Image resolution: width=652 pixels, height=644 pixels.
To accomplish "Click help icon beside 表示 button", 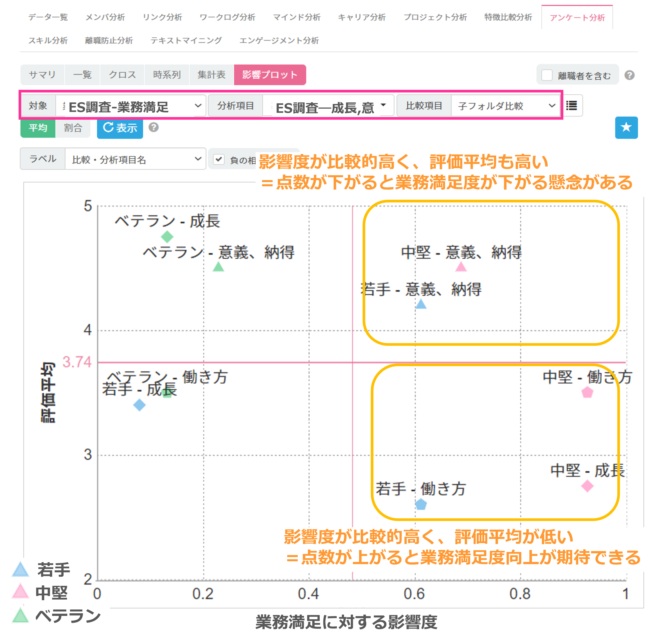I will 154,127.
